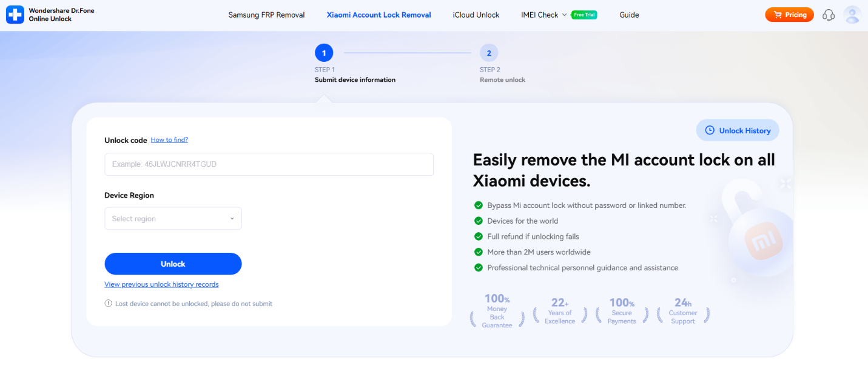
Task: View previous unlock history records link
Action: (x=161, y=284)
